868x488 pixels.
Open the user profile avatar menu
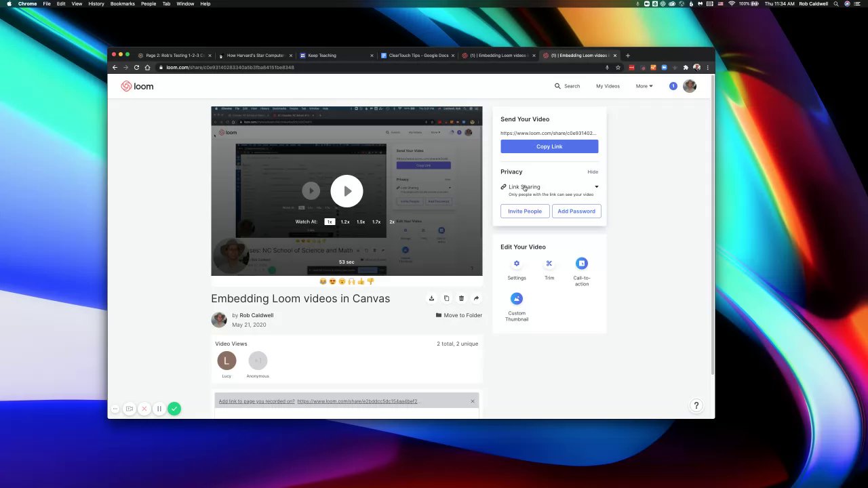click(x=690, y=86)
